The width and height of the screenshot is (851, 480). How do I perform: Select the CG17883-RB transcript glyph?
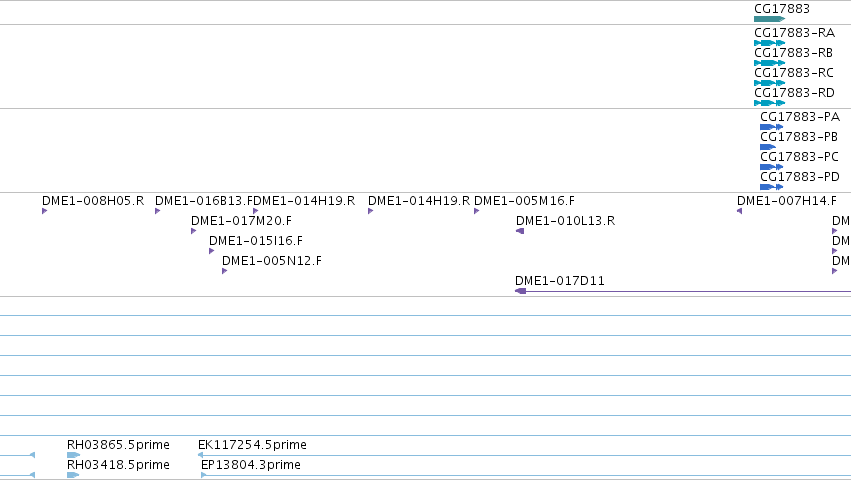[769, 63]
